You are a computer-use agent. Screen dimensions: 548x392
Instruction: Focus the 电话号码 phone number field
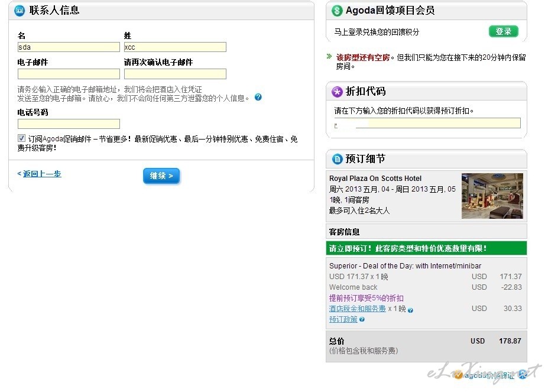point(69,124)
